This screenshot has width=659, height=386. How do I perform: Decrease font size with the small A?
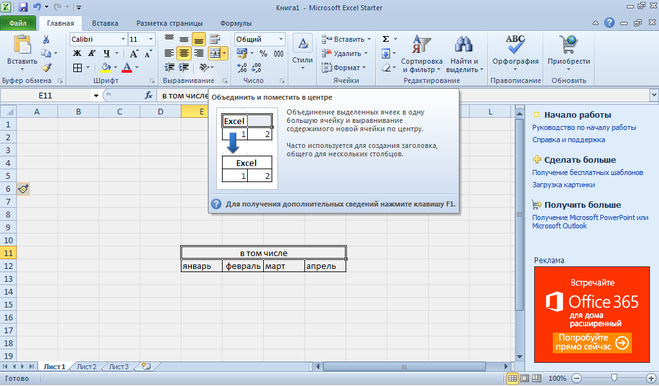tap(148, 54)
